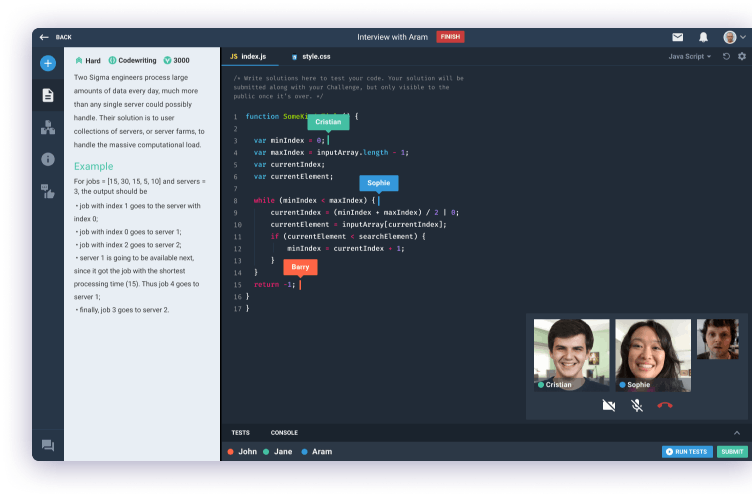The image size is (752, 497).
Task: Open the TESTS tab
Action: coord(240,433)
